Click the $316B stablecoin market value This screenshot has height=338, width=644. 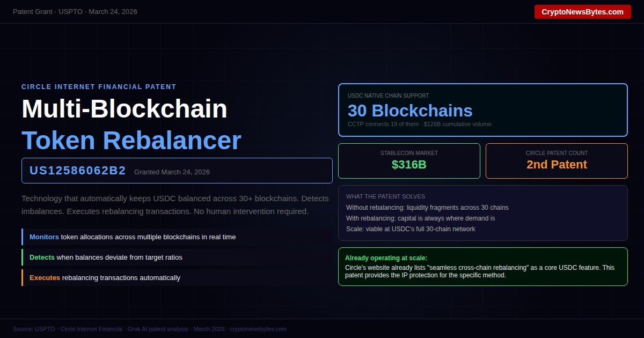click(409, 165)
